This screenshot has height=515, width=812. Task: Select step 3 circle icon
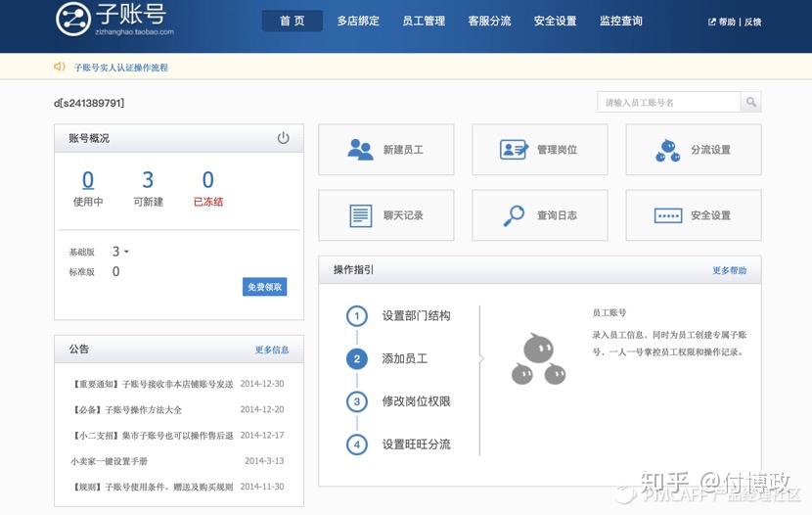357,401
